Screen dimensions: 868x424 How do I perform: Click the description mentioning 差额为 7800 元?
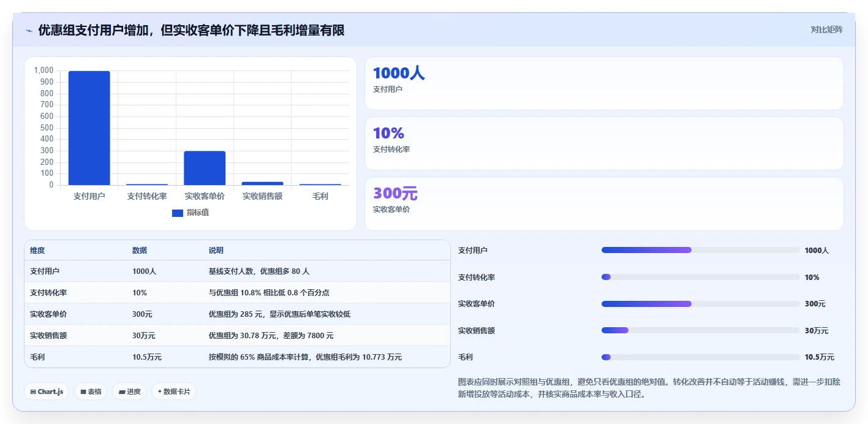click(x=271, y=335)
